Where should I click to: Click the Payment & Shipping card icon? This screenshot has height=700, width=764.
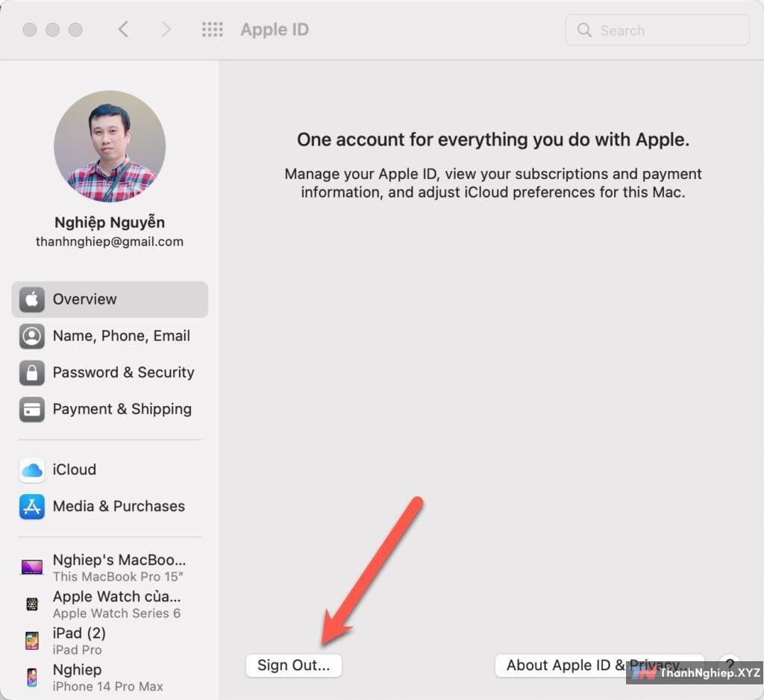coord(31,409)
